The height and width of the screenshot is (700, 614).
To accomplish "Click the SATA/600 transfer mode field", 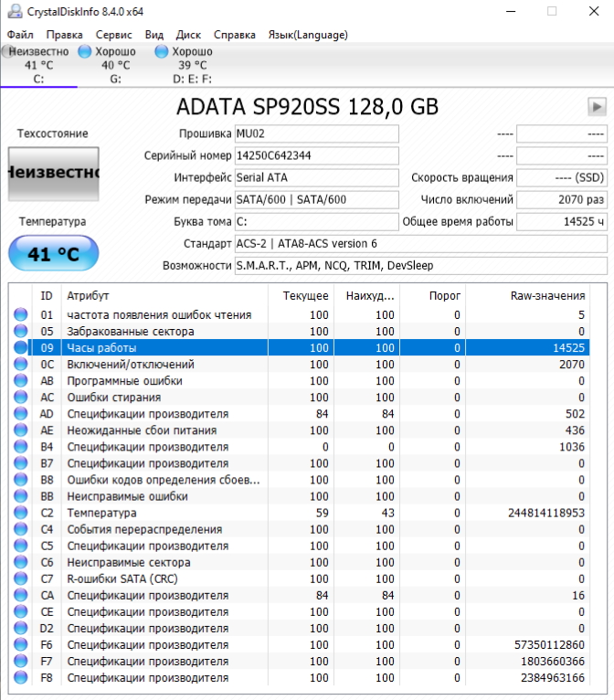I will tap(317, 199).
